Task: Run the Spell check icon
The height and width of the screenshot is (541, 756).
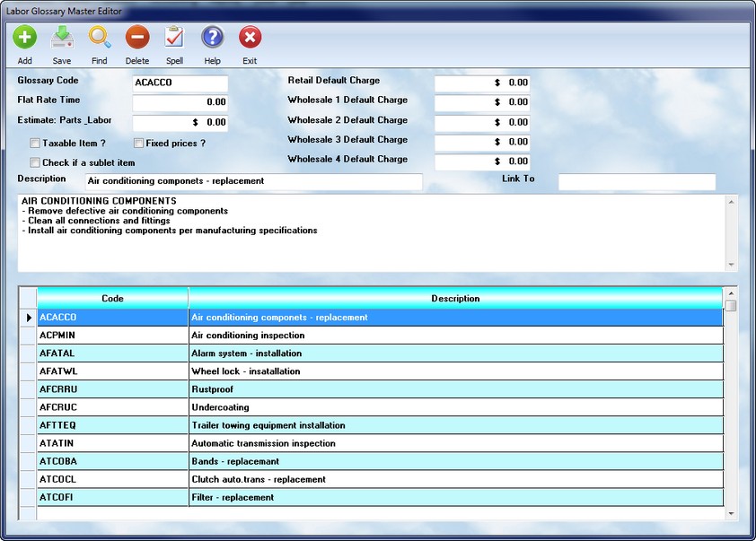Action: point(174,38)
